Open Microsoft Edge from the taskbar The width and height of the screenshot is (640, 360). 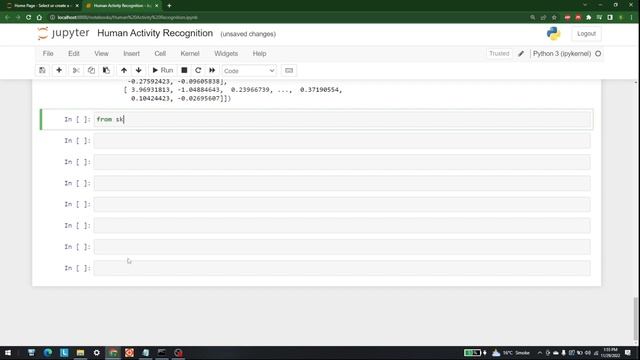click(x=48, y=353)
